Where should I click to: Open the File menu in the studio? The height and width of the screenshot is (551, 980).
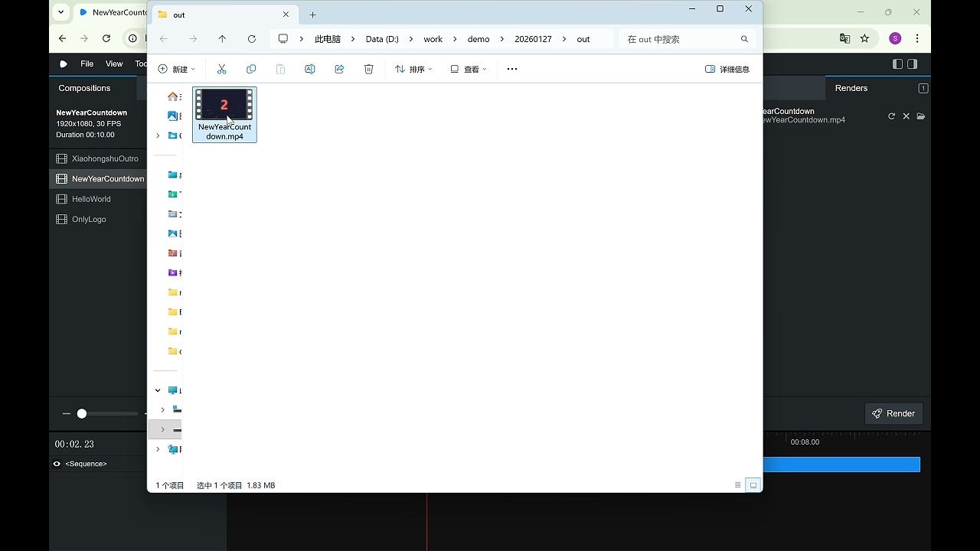point(87,64)
